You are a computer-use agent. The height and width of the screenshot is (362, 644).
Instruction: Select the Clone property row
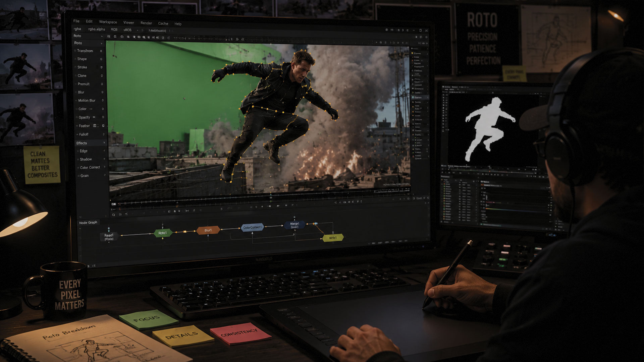pyautogui.click(x=89, y=76)
